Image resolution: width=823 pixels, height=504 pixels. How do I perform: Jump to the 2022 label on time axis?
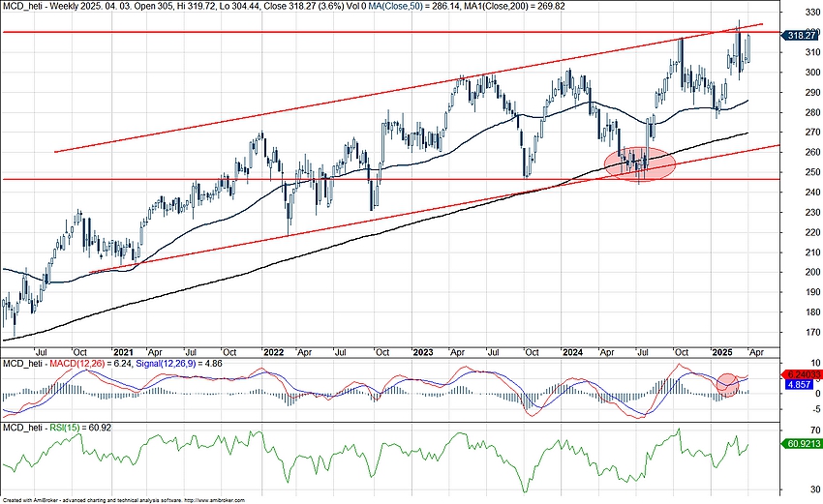[x=273, y=351]
